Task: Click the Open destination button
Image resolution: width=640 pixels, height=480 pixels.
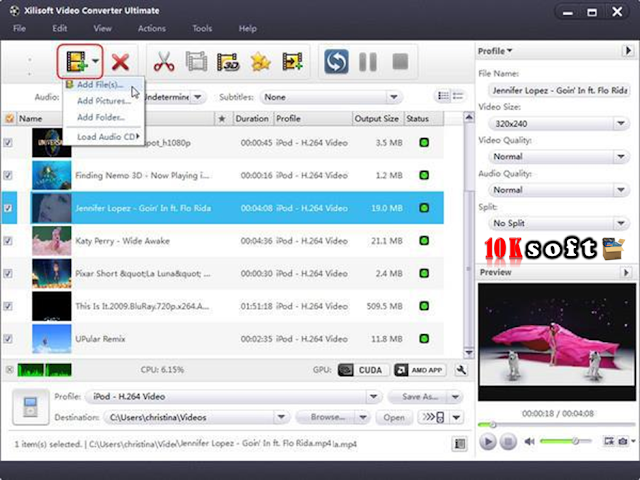Action: [x=394, y=417]
